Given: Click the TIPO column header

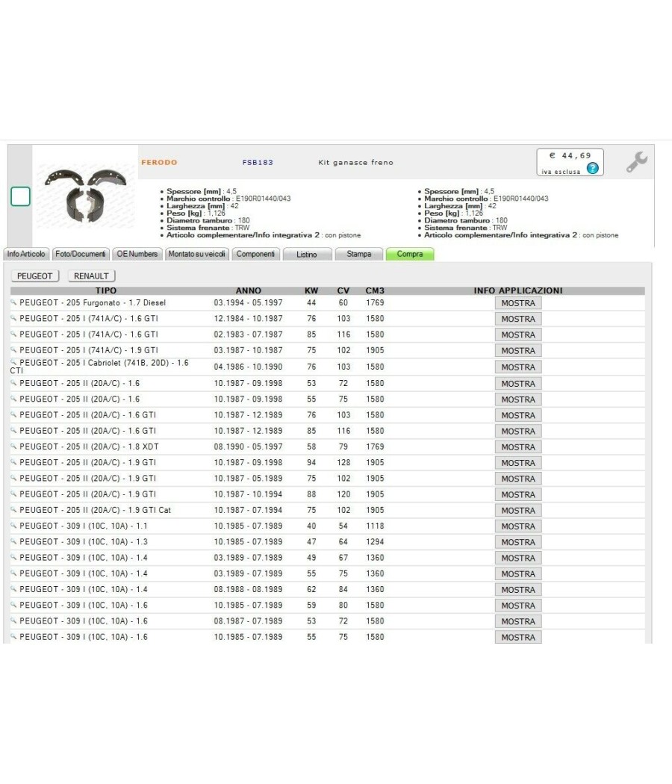Looking at the screenshot, I should coord(106,290).
